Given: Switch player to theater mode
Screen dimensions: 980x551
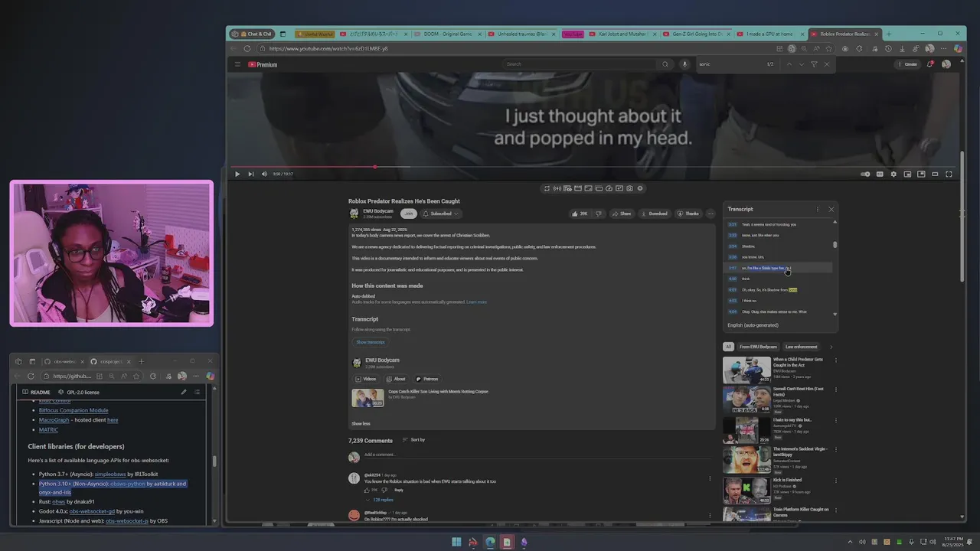Looking at the screenshot, I should [x=935, y=174].
